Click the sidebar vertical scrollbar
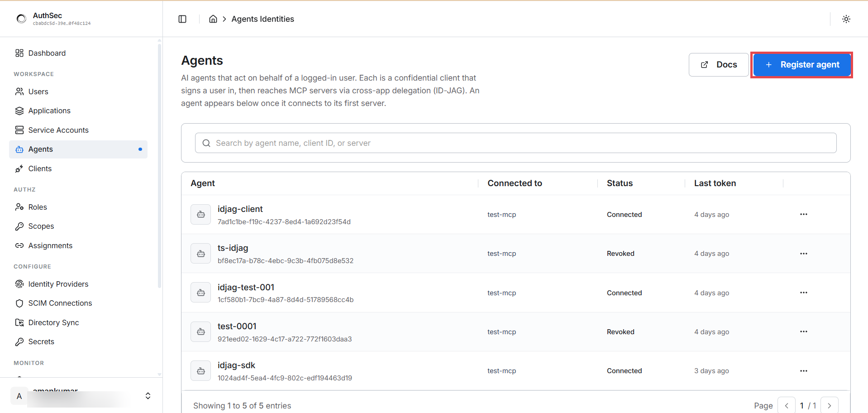The image size is (868, 413). 159,165
